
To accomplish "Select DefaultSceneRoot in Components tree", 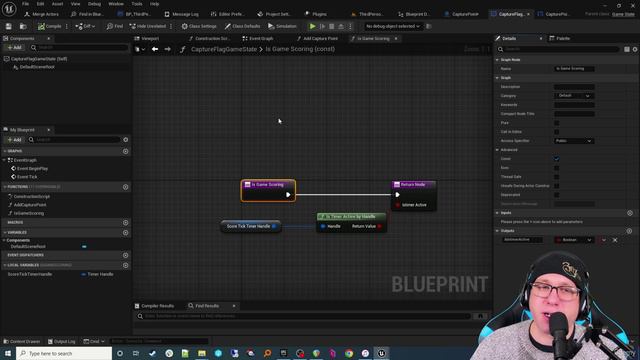I will pyautogui.click(x=37, y=67).
